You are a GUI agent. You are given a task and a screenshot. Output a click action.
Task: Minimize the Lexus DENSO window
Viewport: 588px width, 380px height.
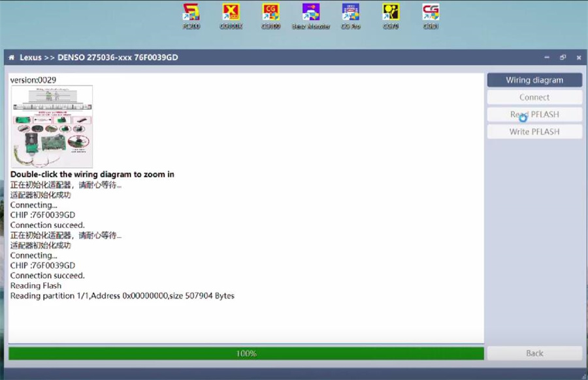pyautogui.click(x=547, y=57)
